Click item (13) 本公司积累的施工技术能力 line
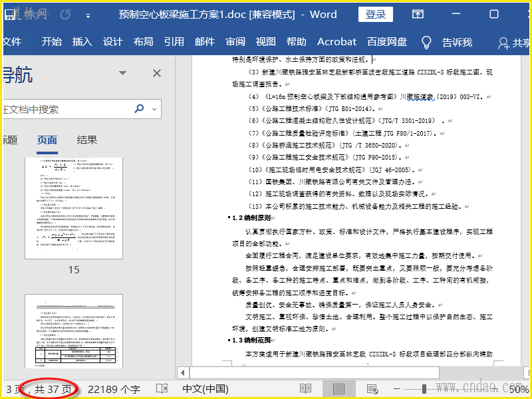Screen dimensions: 532x399 [356, 207]
